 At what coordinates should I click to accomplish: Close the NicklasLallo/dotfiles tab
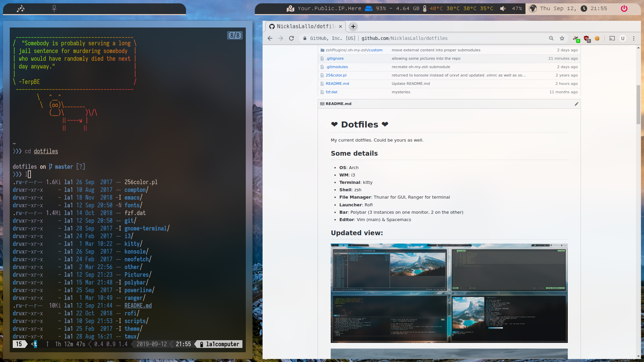pyautogui.click(x=340, y=27)
